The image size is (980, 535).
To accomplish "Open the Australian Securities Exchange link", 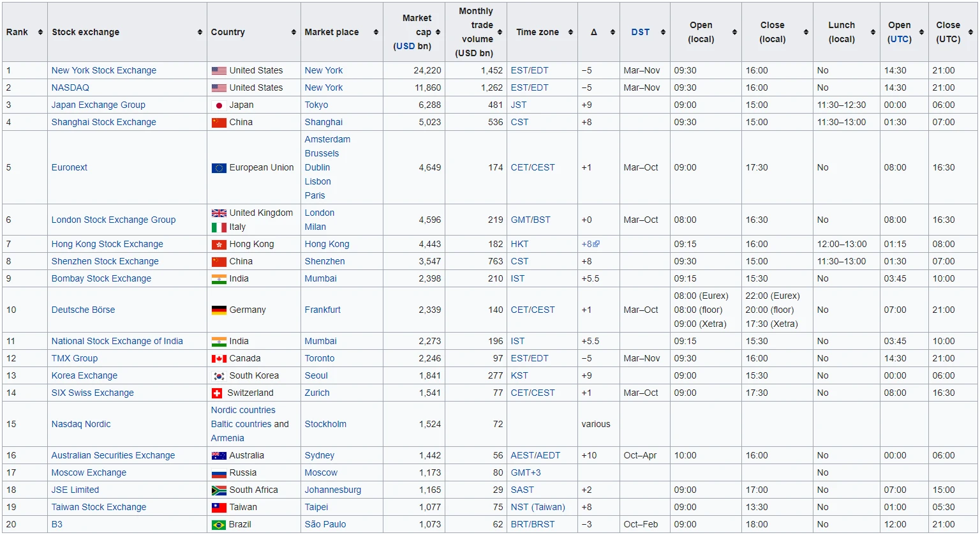I will coord(113,455).
